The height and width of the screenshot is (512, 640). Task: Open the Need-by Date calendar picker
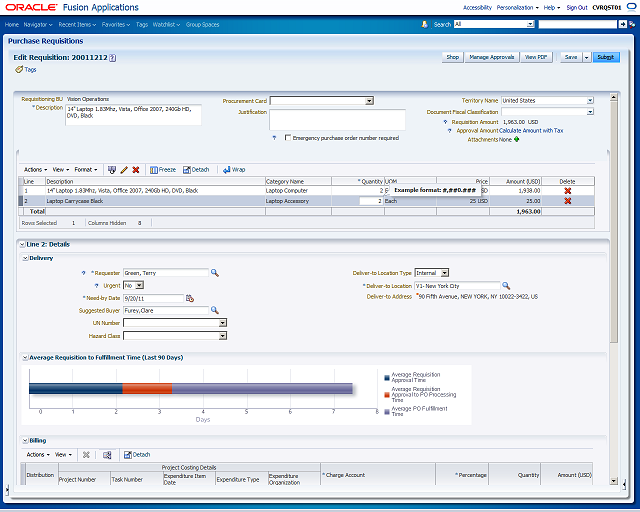190,298
